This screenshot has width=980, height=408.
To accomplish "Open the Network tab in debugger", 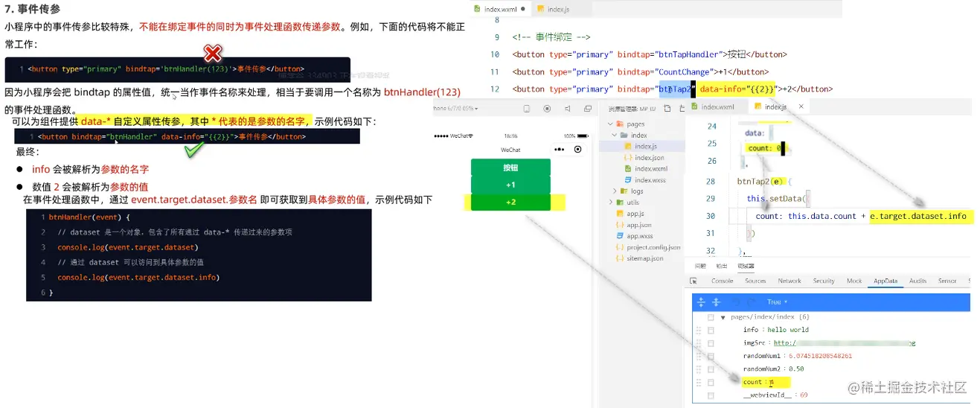I will 790,281.
